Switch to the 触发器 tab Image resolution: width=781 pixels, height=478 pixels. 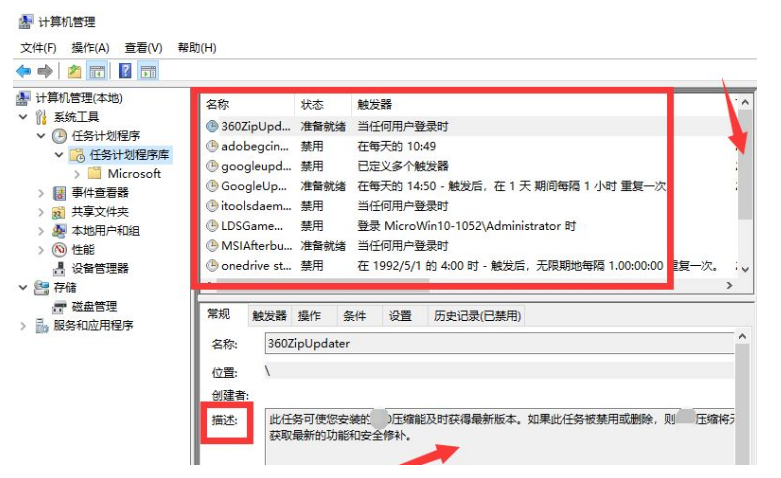[x=269, y=316]
